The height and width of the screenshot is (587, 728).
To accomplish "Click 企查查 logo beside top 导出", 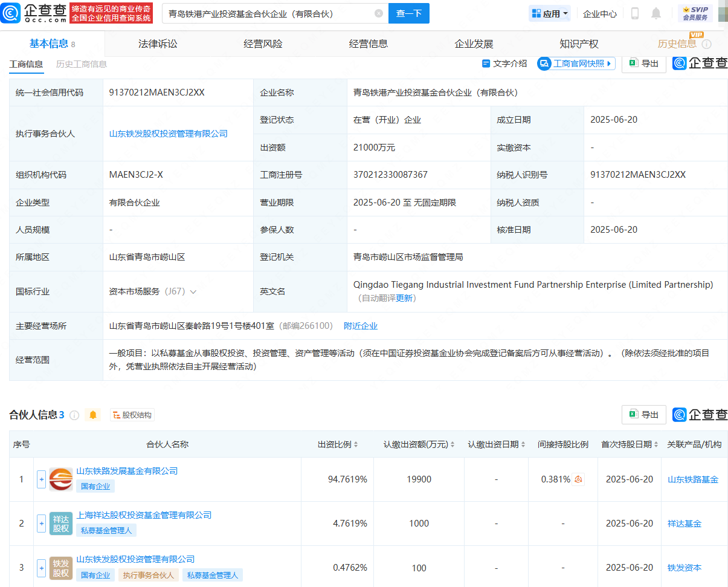I will tap(700, 63).
